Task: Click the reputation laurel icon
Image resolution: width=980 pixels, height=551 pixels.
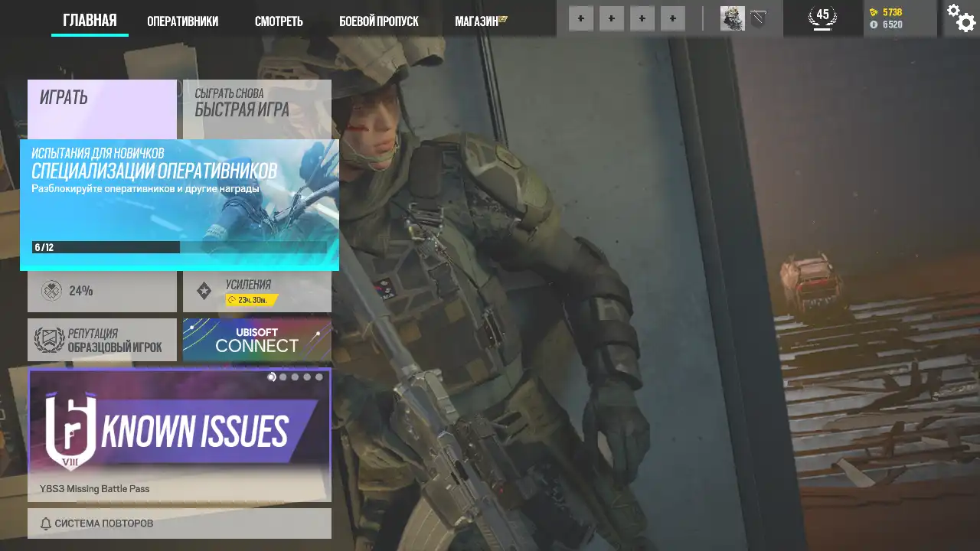Action: tap(49, 340)
